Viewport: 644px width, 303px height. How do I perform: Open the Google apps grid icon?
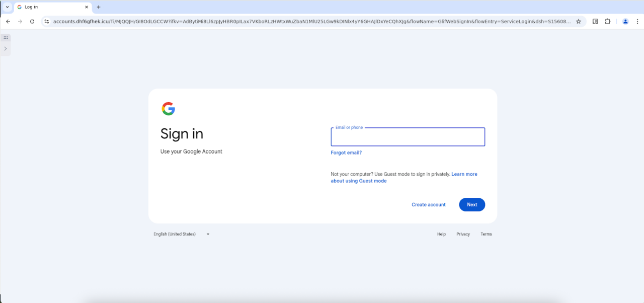[x=6, y=37]
